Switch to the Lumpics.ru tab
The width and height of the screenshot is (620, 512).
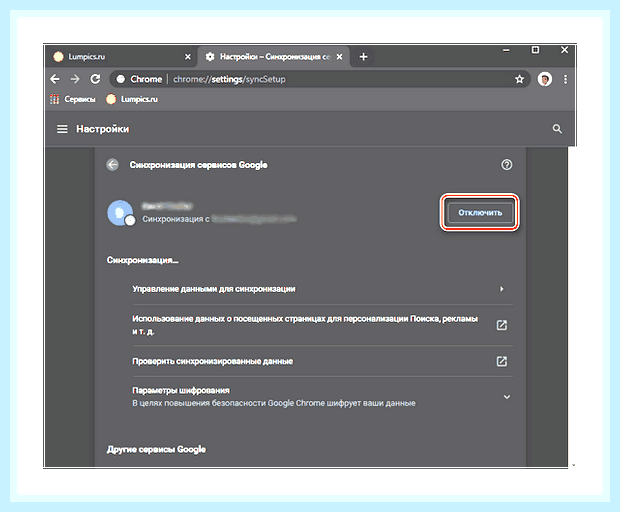pos(121,57)
